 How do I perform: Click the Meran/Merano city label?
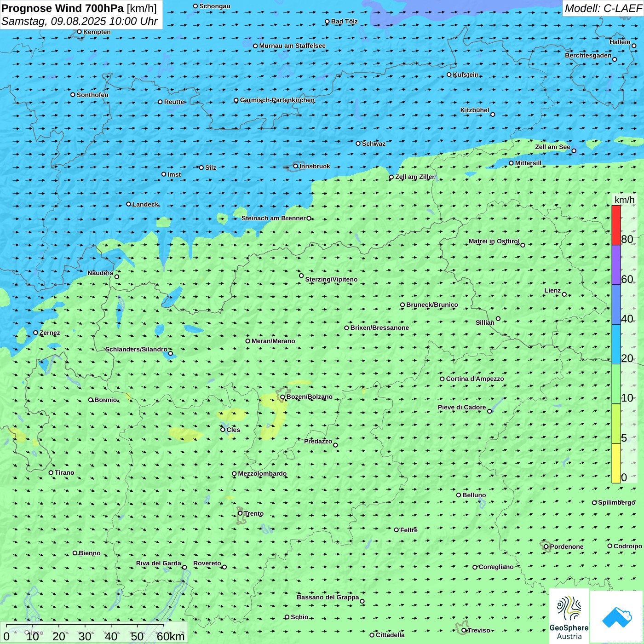(x=273, y=341)
